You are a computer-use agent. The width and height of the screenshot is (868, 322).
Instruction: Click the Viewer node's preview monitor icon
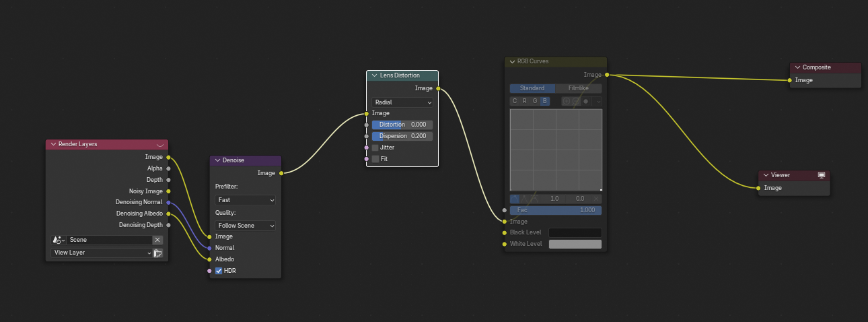point(821,175)
